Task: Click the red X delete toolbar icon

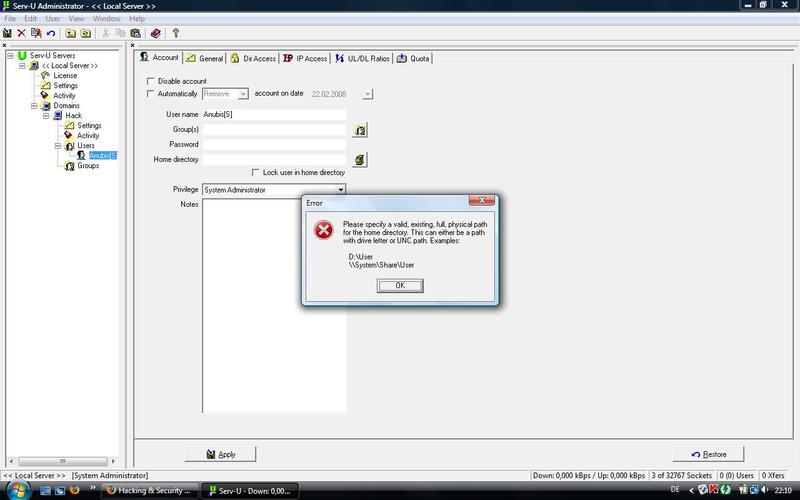Action: pos(21,33)
